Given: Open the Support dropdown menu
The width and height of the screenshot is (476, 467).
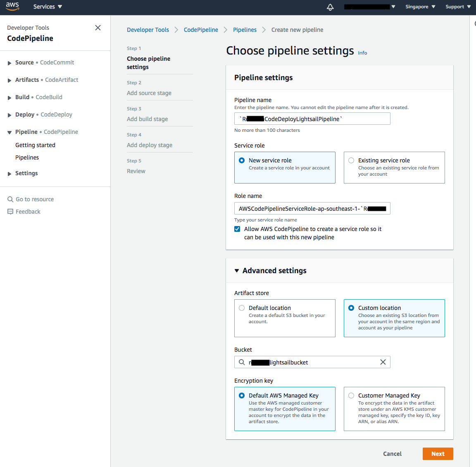Looking at the screenshot, I should (x=458, y=7).
